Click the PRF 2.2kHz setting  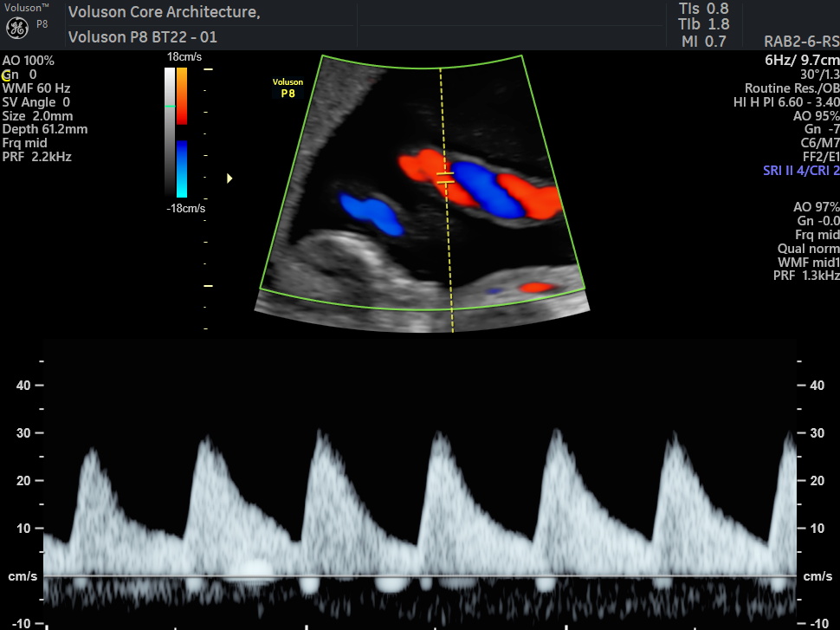point(37,157)
